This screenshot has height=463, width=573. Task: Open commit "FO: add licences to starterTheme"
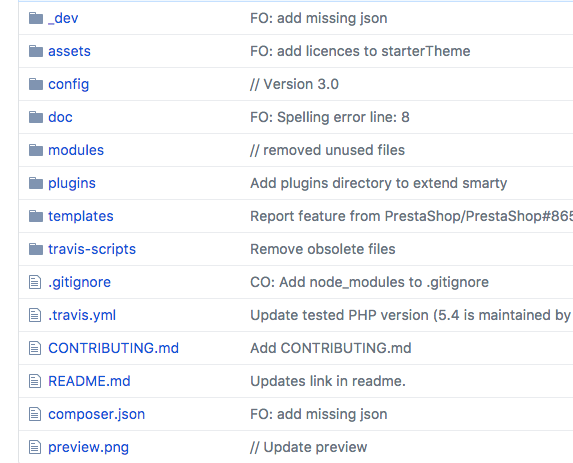[360, 51]
